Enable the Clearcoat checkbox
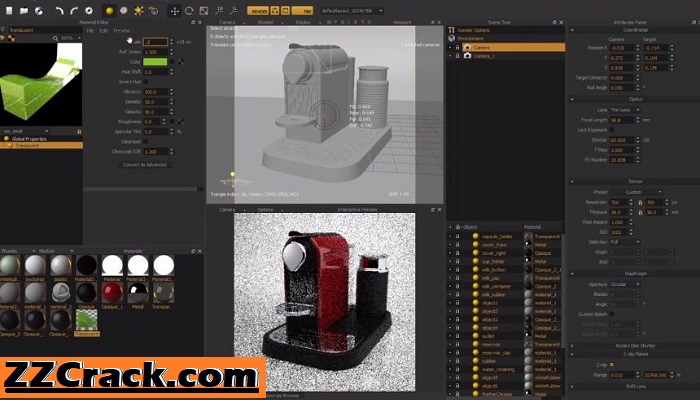This screenshot has height=400, width=700. 146,142
